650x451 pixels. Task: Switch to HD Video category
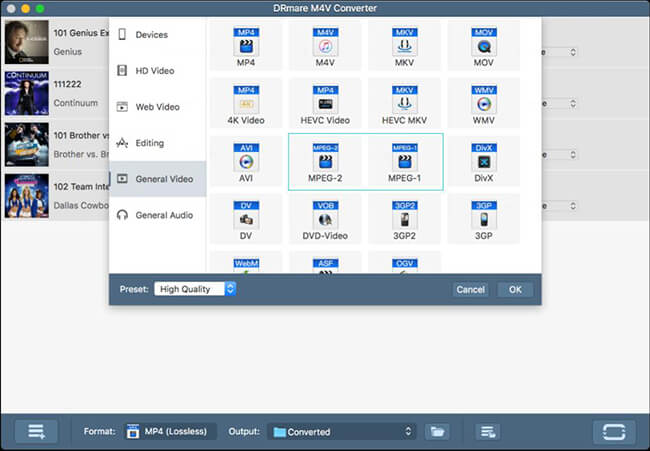(158, 71)
